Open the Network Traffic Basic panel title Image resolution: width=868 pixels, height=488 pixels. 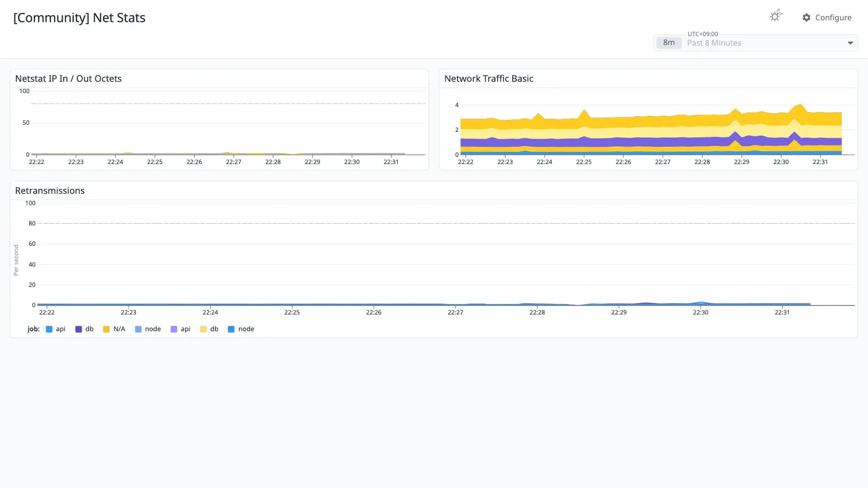(489, 79)
